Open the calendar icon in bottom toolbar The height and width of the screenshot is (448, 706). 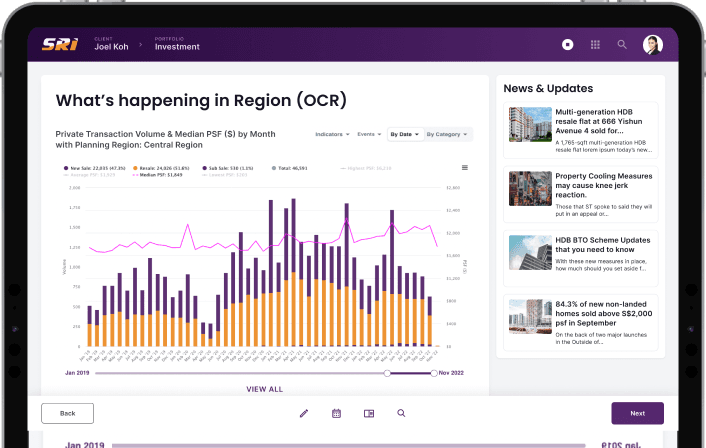click(336, 413)
